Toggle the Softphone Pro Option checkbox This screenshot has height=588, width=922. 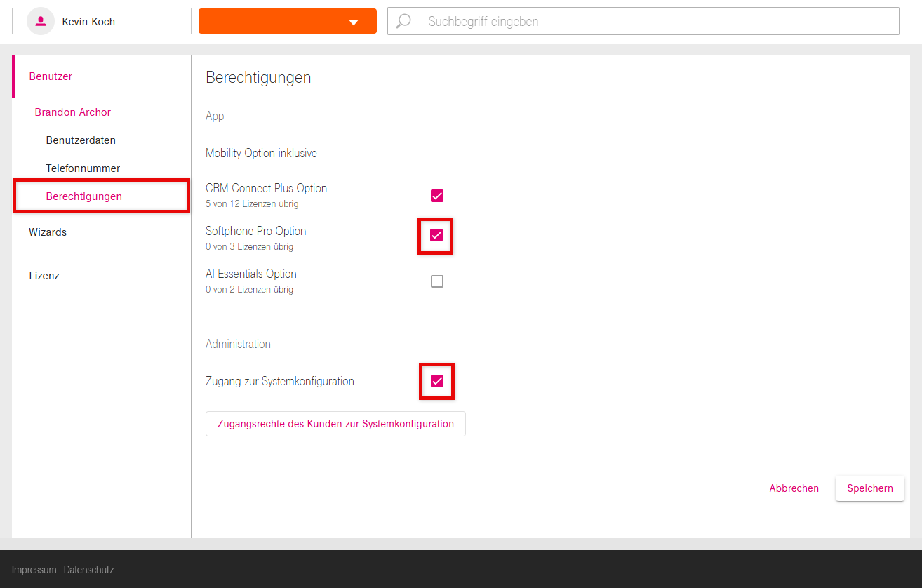[436, 236]
